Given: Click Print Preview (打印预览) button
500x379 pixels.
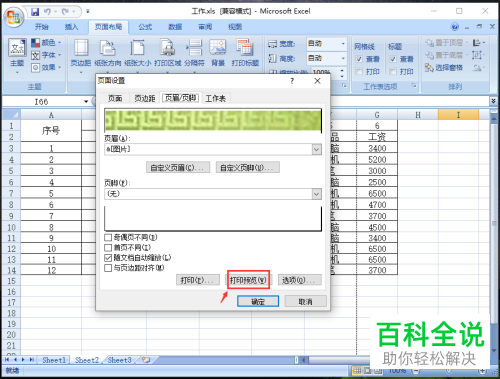Looking at the screenshot, I should click(248, 280).
